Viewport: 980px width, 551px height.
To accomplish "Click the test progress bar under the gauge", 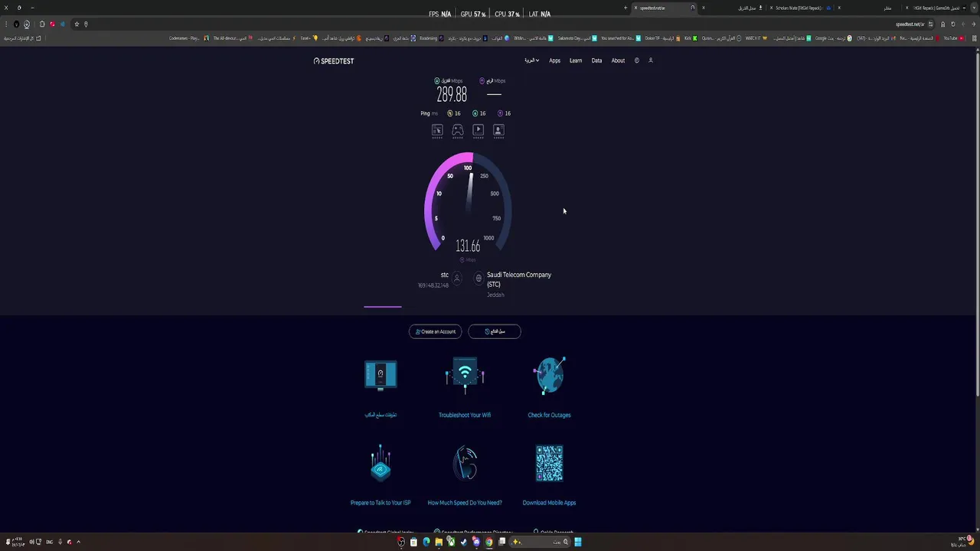I will [x=383, y=306].
